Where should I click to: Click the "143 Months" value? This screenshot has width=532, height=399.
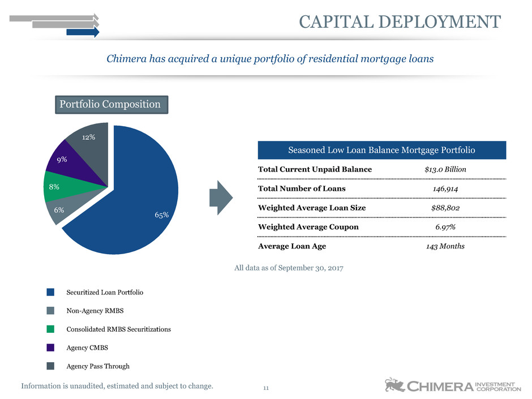click(445, 246)
